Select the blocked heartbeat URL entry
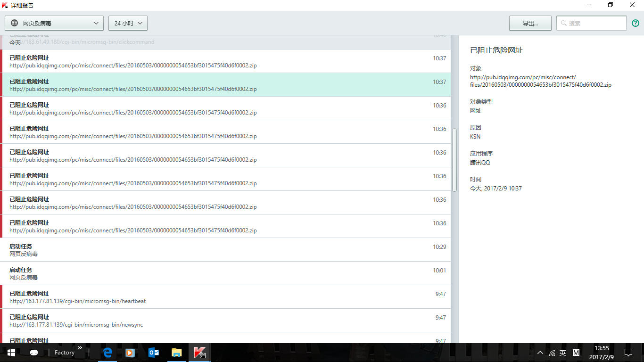The image size is (644, 362). click(x=226, y=297)
